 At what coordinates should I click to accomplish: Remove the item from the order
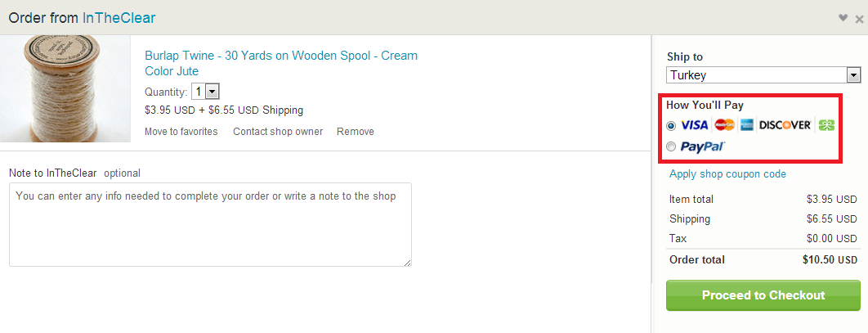click(356, 132)
